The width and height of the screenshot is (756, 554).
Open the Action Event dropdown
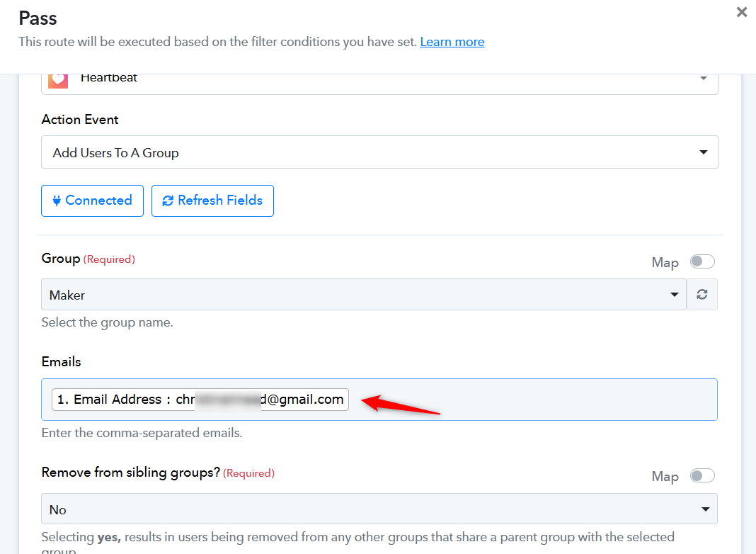coord(380,152)
